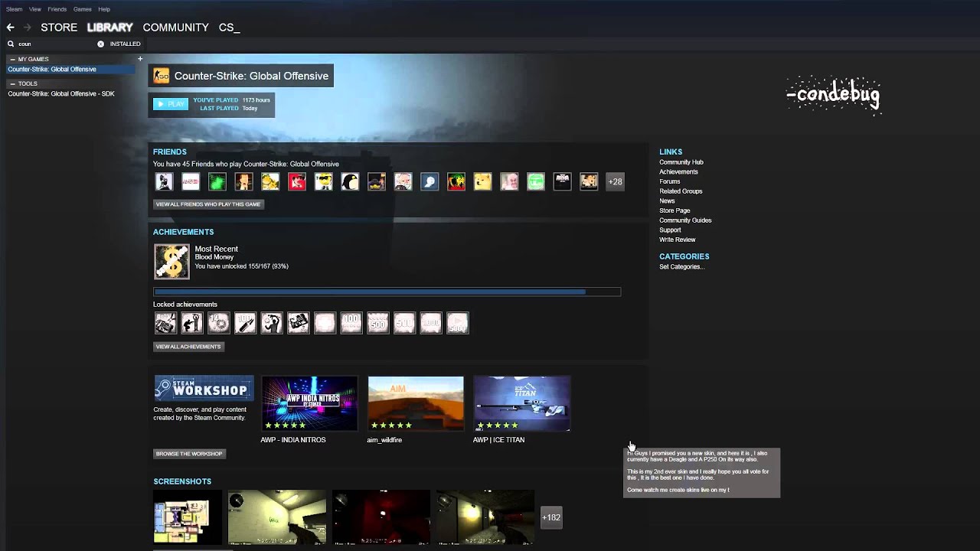Open the Doge friend avatar
The width and height of the screenshot is (980, 551).
pyautogui.click(x=482, y=181)
